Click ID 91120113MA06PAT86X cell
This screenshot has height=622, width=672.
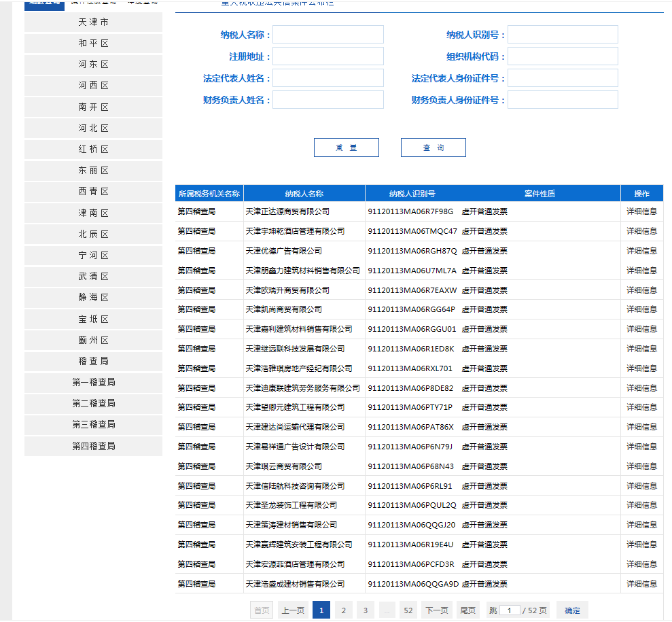[410, 427]
